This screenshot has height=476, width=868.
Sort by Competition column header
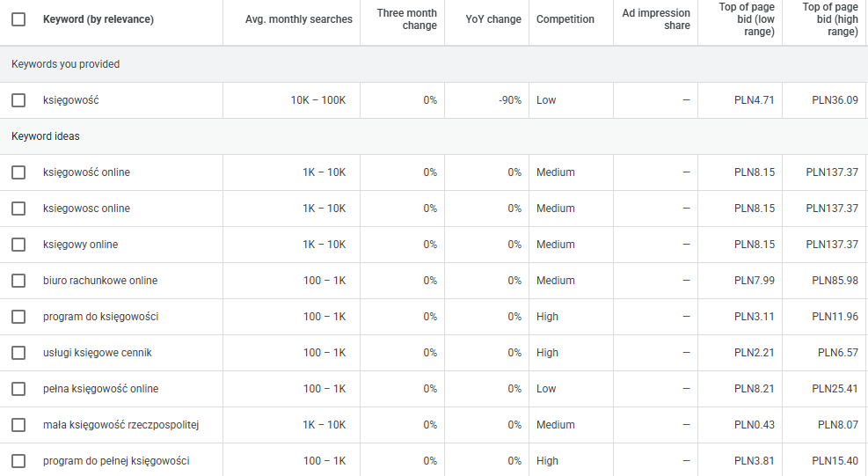565,19
